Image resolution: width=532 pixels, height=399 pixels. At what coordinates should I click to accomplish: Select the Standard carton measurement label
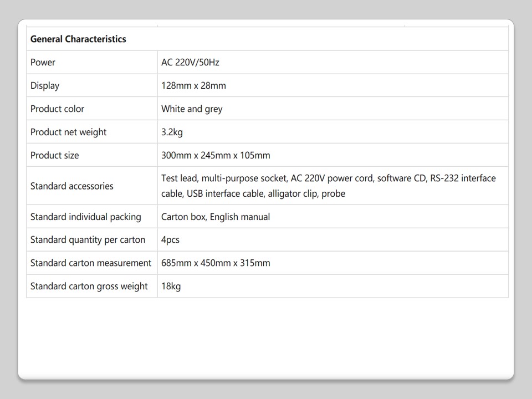[90, 263]
